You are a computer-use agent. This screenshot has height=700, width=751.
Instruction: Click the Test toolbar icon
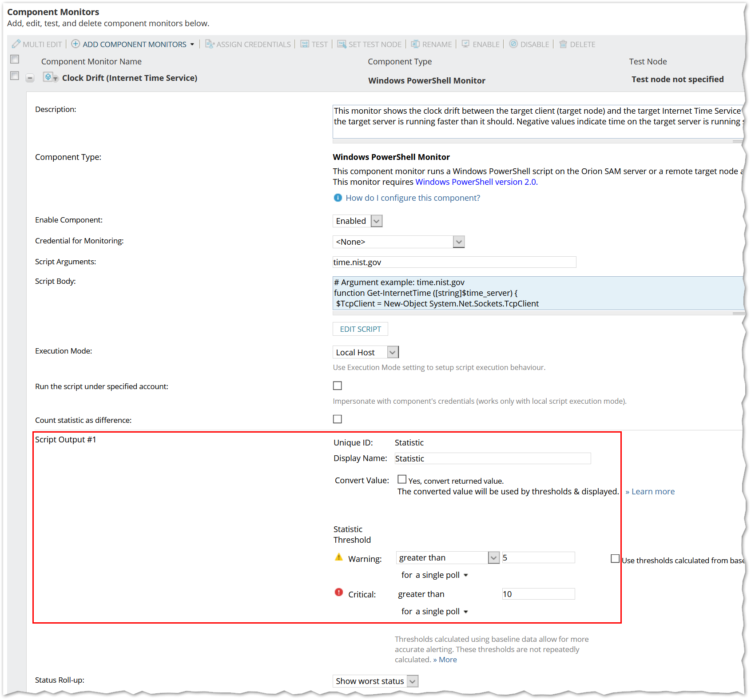pyautogui.click(x=305, y=44)
